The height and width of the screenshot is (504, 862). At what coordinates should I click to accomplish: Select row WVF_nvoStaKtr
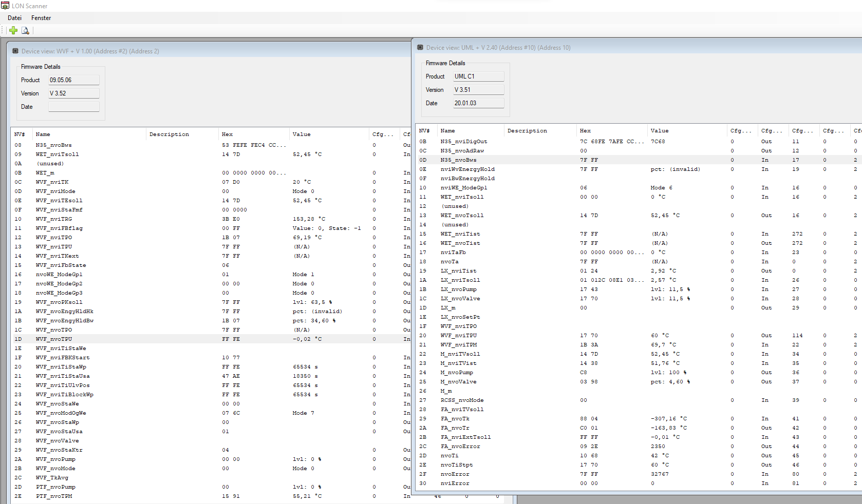point(212,450)
